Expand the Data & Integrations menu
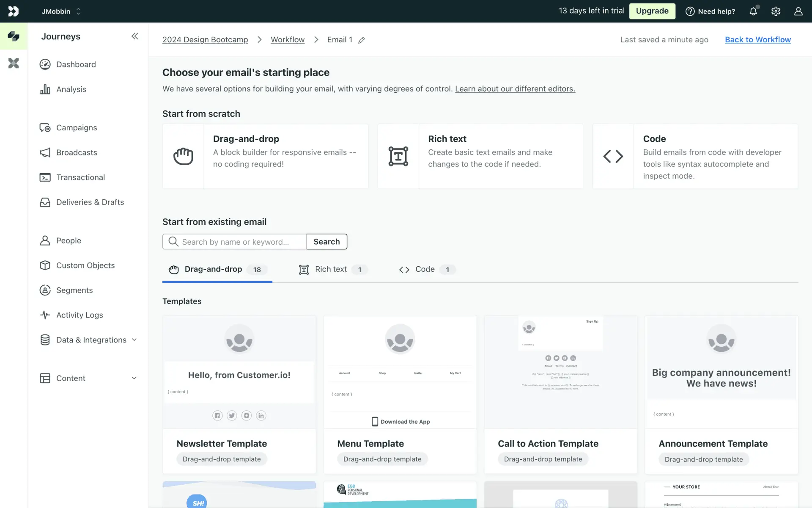 tap(134, 340)
